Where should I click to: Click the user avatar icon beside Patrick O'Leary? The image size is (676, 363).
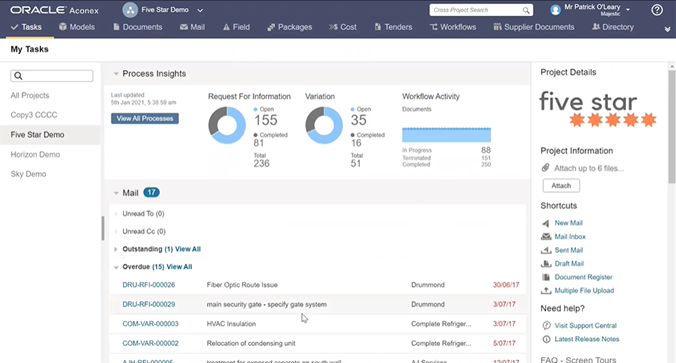tap(555, 10)
